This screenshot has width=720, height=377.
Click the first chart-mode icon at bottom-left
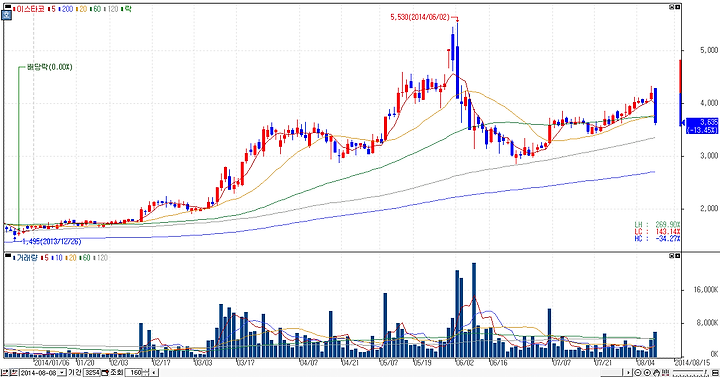(x=4, y=372)
